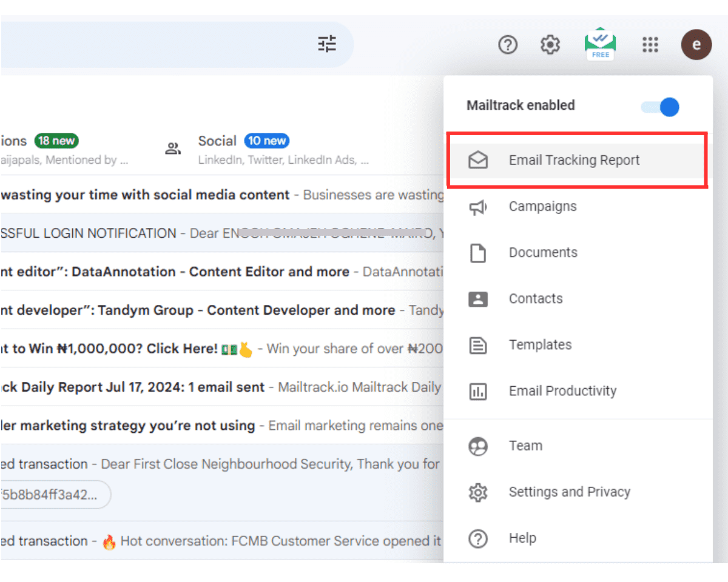The height and width of the screenshot is (582, 728).
Task: Open 'marketing strategy you're not using' email
Action: (x=222, y=426)
